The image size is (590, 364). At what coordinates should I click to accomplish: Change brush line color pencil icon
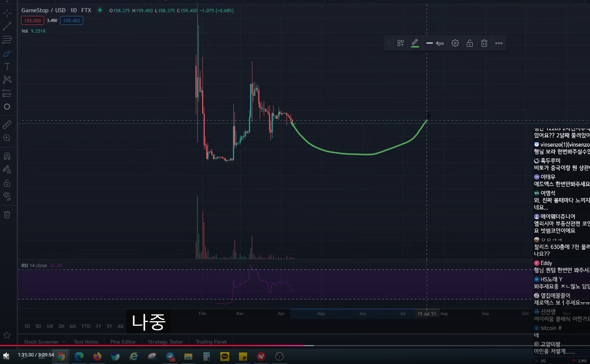(415, 43)
